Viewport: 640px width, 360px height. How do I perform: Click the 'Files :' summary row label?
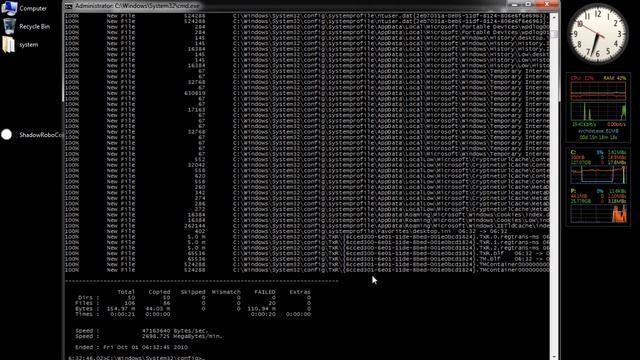point(87,303)
